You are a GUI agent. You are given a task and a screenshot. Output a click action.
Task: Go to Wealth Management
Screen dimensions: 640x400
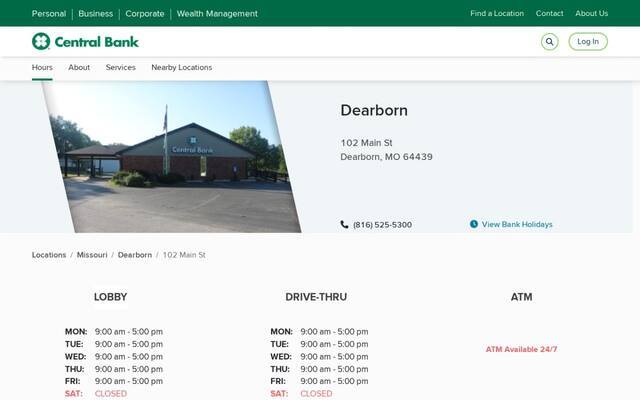point(217,13)
